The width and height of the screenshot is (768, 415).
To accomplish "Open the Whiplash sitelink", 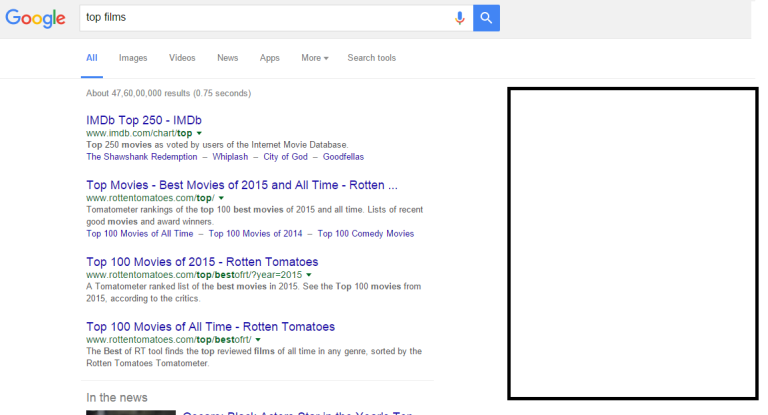I will point(230,157).
